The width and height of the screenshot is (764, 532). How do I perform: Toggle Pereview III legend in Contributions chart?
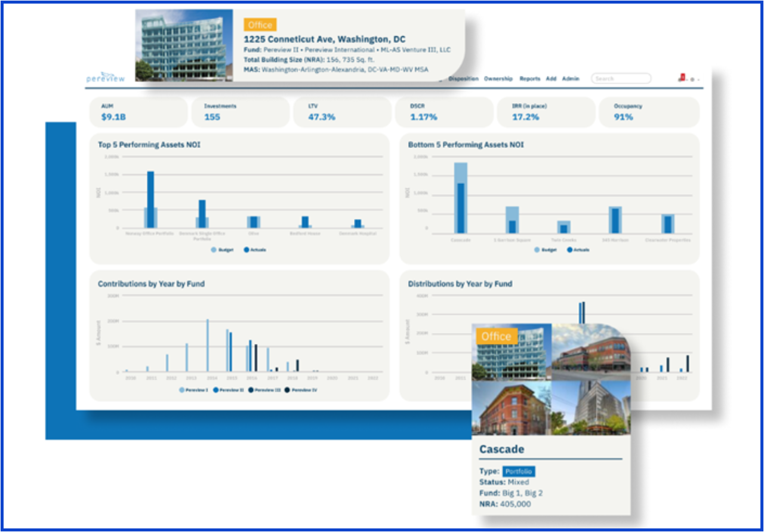[x=263, y=390]
